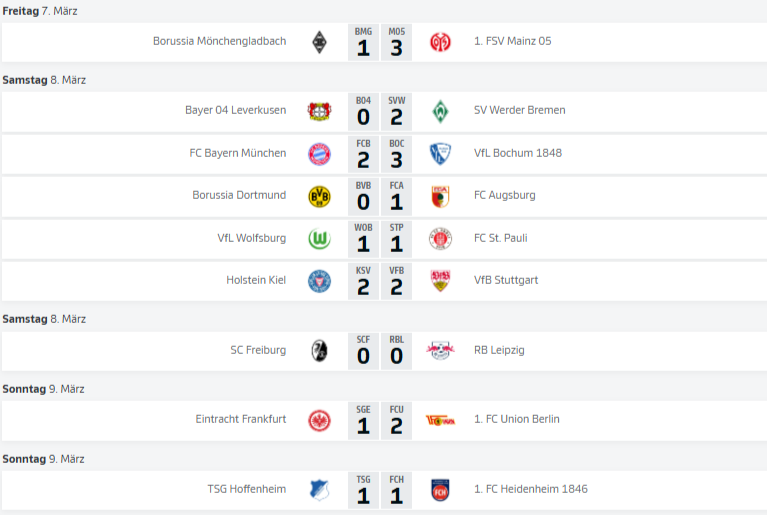Screen dimensions: 767x515
Task: Click the Bayer 04 Leverkusen logo
Action: pyautogui.click(x=319, y=111)
